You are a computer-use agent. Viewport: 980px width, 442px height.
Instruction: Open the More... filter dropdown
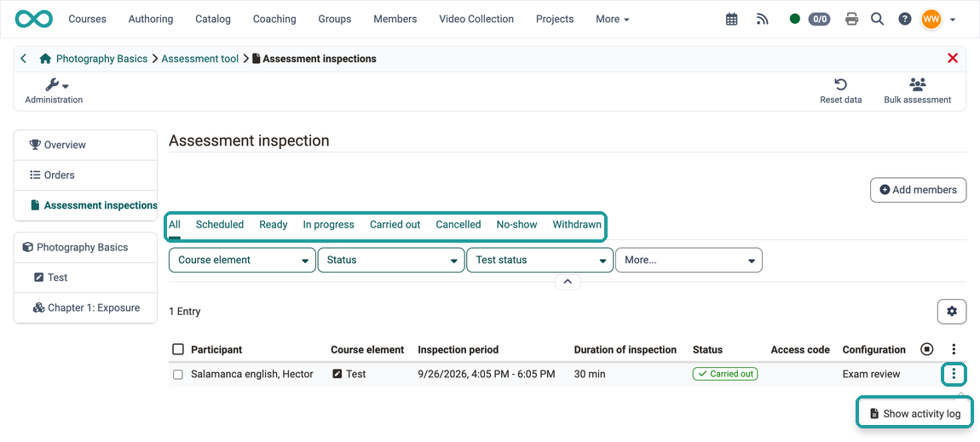689,261
